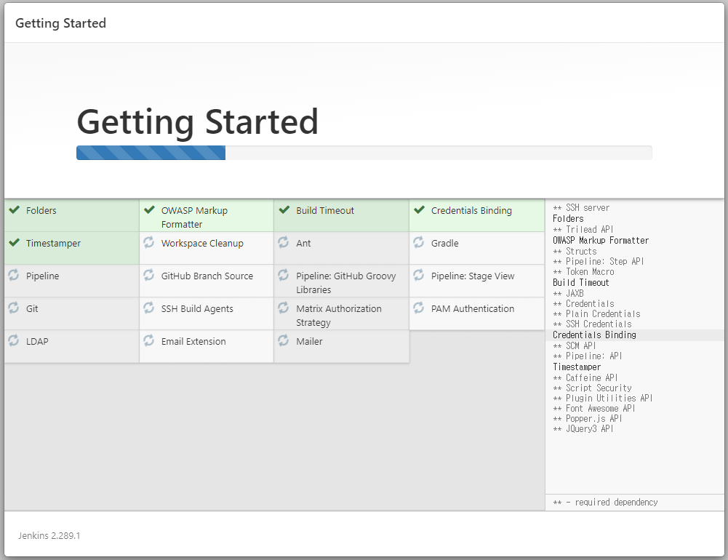The image size is (728, 560).
Task: Click the checkmark icon for Credentials Binding
Action: click(419, 210)
